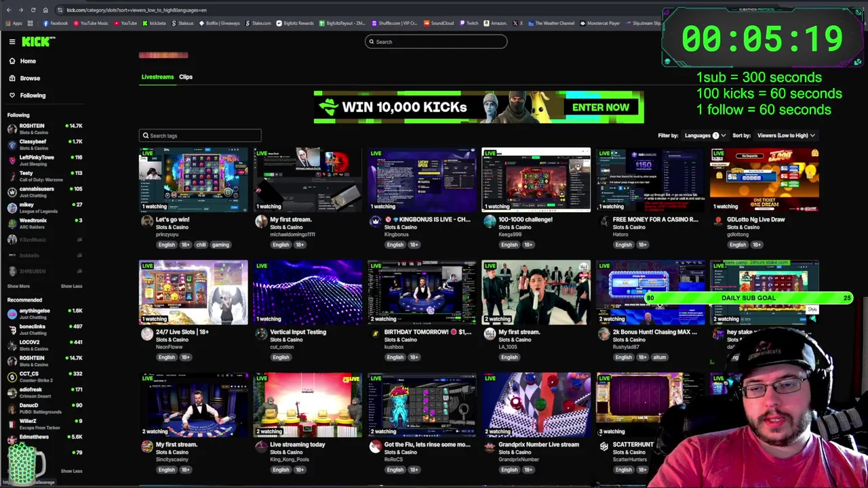Open Testy channel in sidebar

pyautogui.click(x=45, y=176)
